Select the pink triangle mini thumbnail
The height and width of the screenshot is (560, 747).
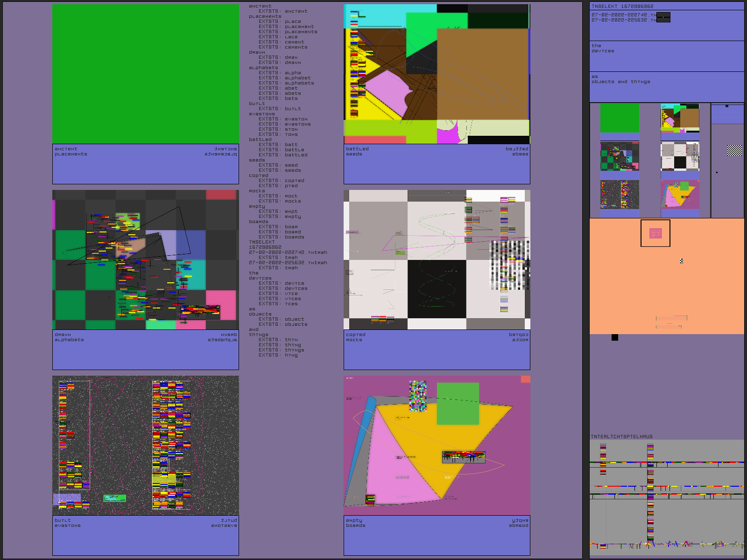click(x=680, y=195)
